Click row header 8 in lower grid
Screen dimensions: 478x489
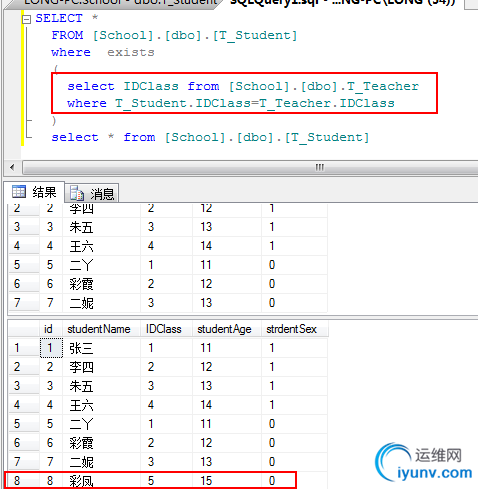(23, 481)
